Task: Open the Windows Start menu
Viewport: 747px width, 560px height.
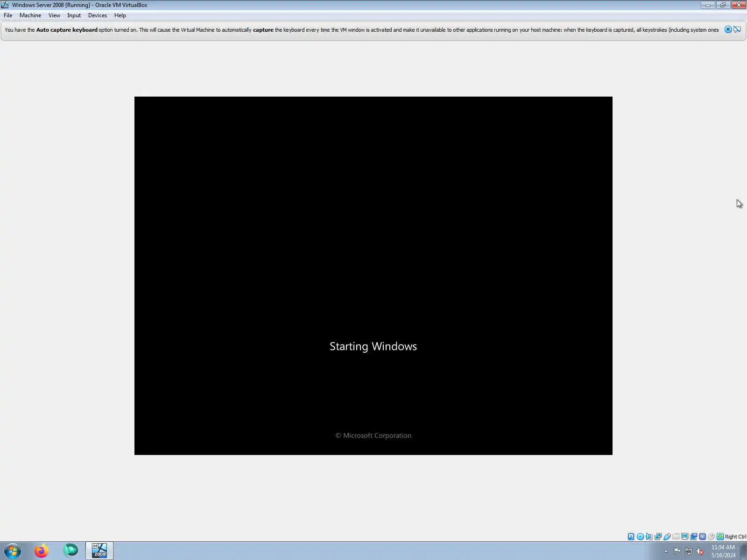Action: [x=12, y=551]
